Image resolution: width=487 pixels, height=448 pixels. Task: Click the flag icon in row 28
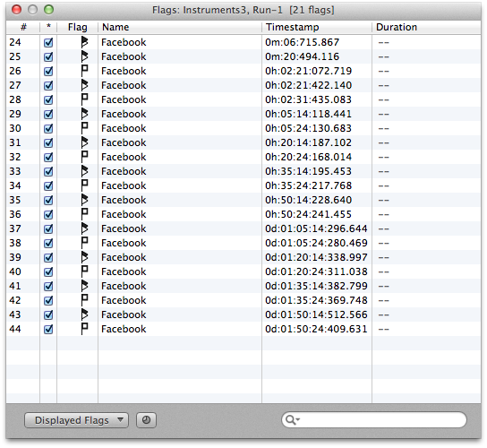point(84,99)
